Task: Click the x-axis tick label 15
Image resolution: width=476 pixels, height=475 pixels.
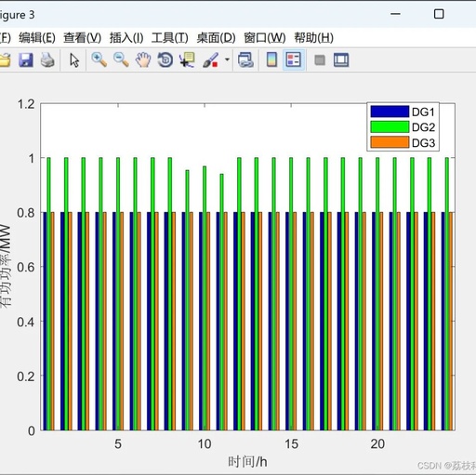Action: pos(291,444)
